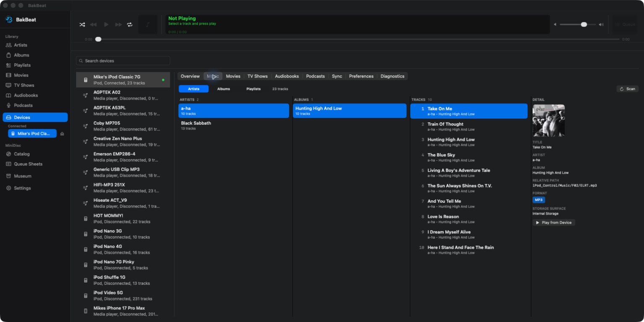This screenshot has width=644, height=322.
Task: Open the Sync tab
Action: [337, 76]
